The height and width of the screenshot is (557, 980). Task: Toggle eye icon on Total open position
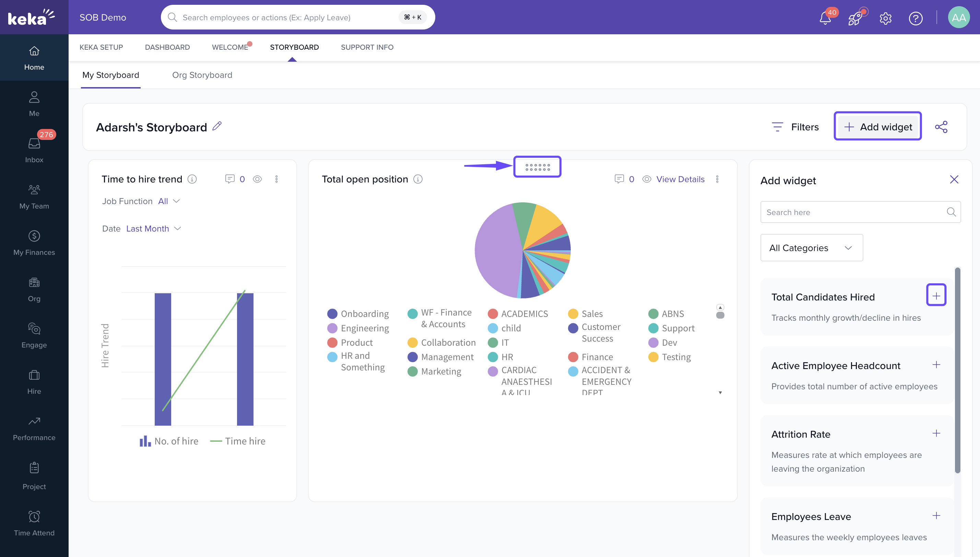(647, 179)
